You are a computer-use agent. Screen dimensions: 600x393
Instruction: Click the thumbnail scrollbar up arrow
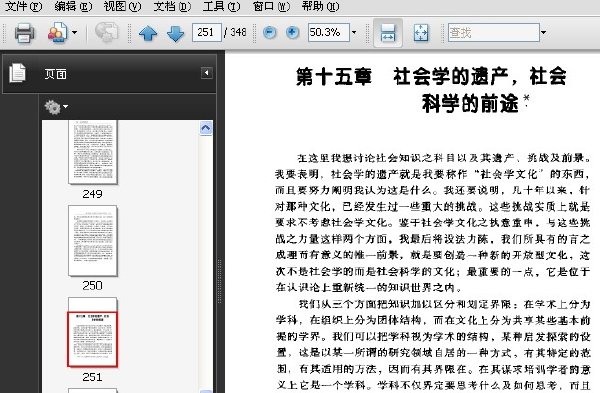[x=206, y=128]
